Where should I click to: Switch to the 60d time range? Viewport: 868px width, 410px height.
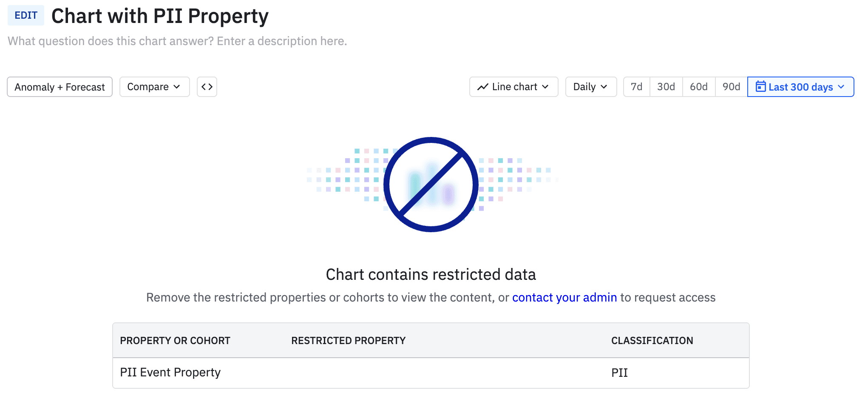[699, 87]
